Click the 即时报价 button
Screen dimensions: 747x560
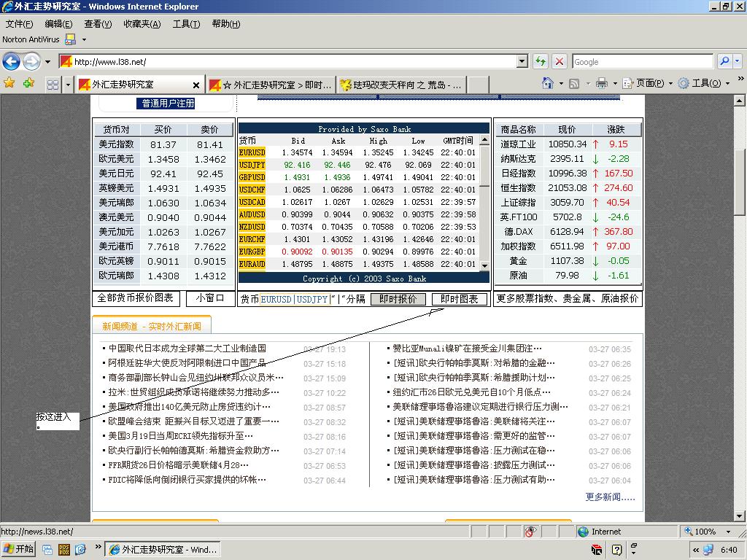coord(398,299)
